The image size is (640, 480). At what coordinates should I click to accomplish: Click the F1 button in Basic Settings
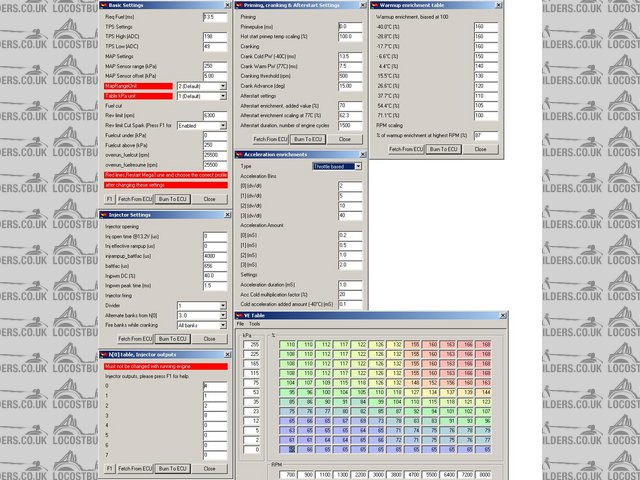pyautogui.click(x=109, y=199)
